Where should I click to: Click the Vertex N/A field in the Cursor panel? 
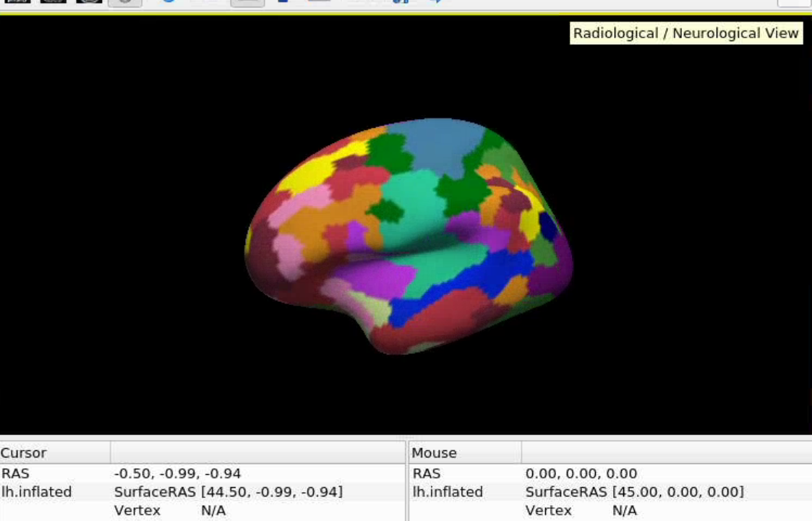pos(170,510)
